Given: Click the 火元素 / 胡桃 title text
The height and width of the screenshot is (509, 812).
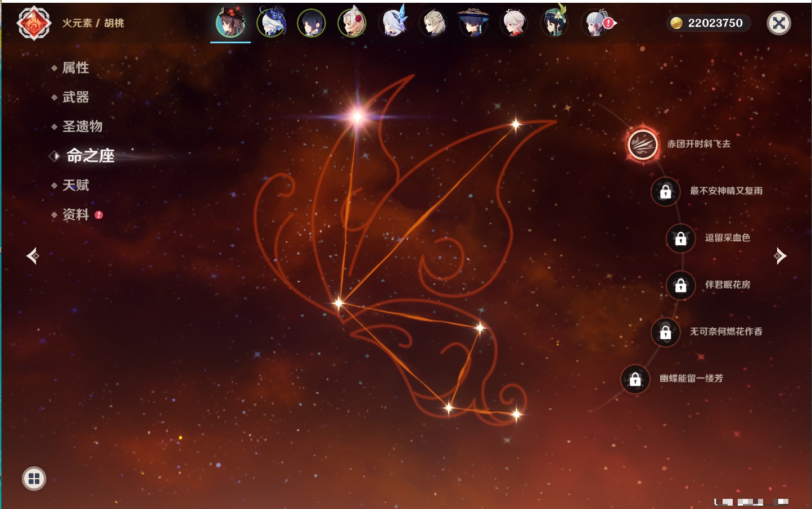Looking at the screenshot, I should (93, 23).
